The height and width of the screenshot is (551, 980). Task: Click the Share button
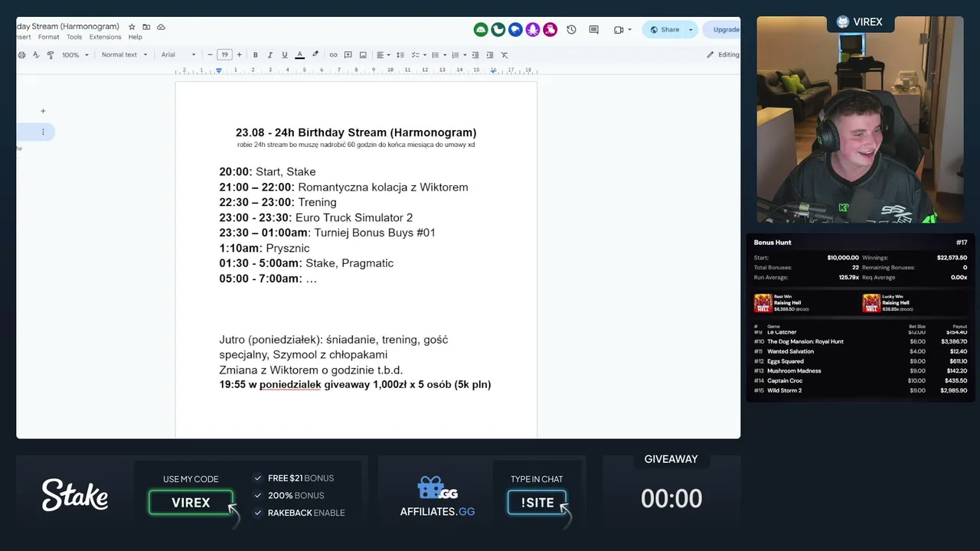(x=665, y=30)
